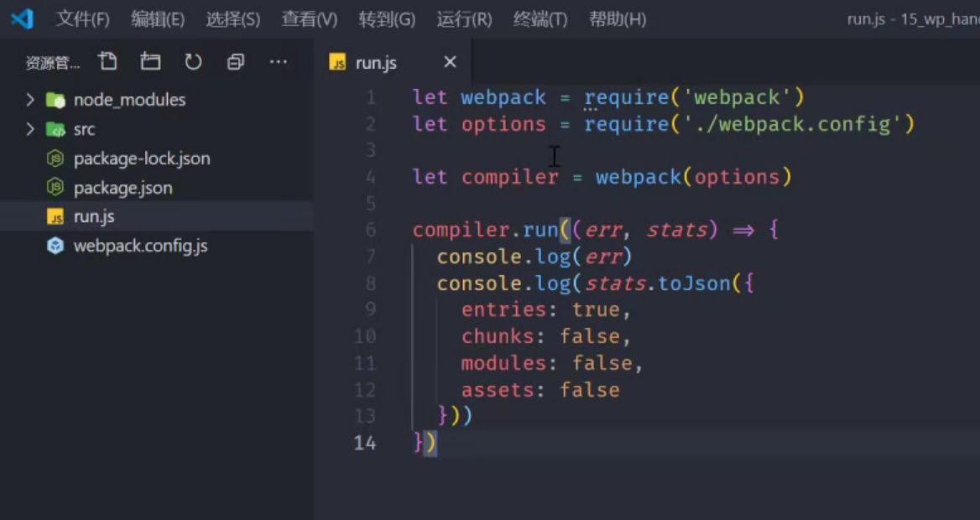The height and width of the screenshot is (520, 980).
Task: Select run.js in the explorer tree
Action: pos(94,216)
